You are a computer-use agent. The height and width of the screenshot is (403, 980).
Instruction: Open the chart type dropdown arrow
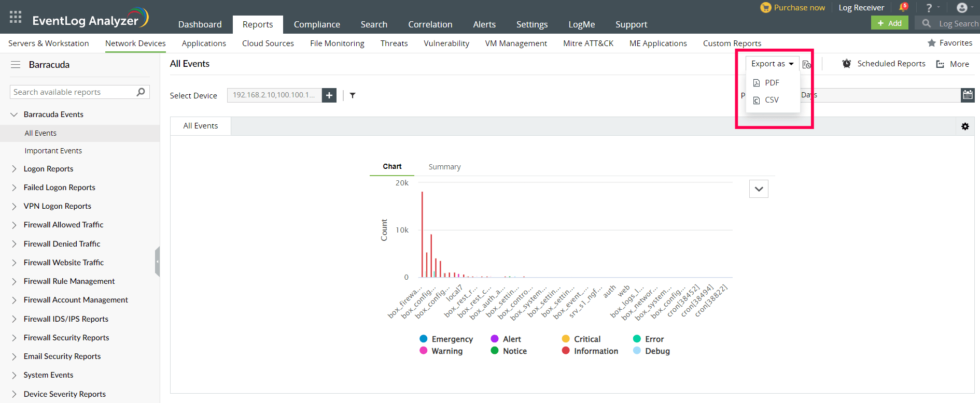pos(759,189)
